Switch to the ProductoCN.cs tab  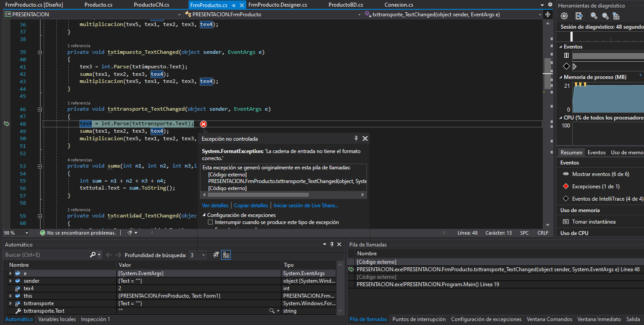[152, 5]
